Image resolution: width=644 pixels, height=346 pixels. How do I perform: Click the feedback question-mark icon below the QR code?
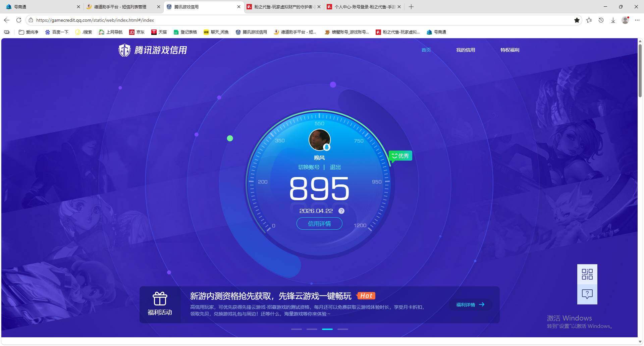[x=587, y=294]
